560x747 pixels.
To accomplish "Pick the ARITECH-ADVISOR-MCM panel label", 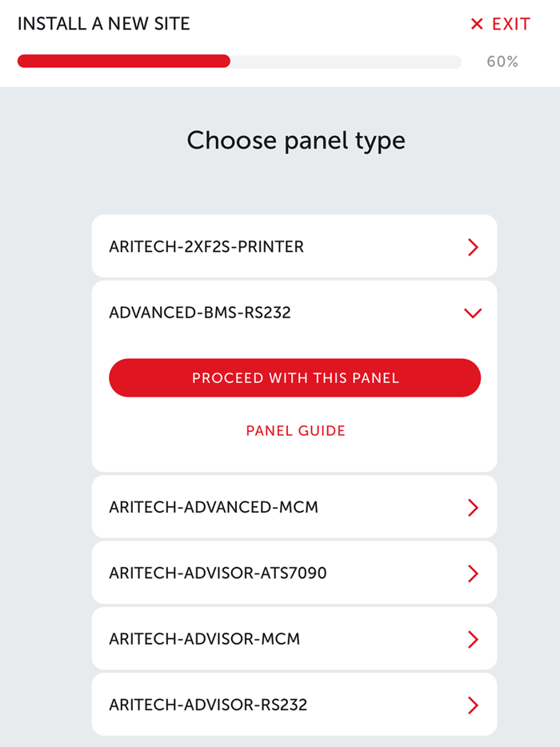I will 205,638.
